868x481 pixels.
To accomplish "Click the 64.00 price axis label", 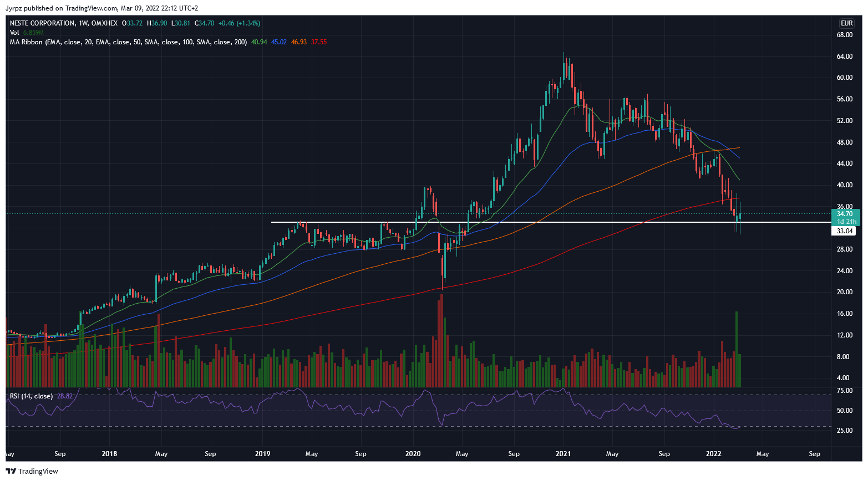I will coord(845,57).
